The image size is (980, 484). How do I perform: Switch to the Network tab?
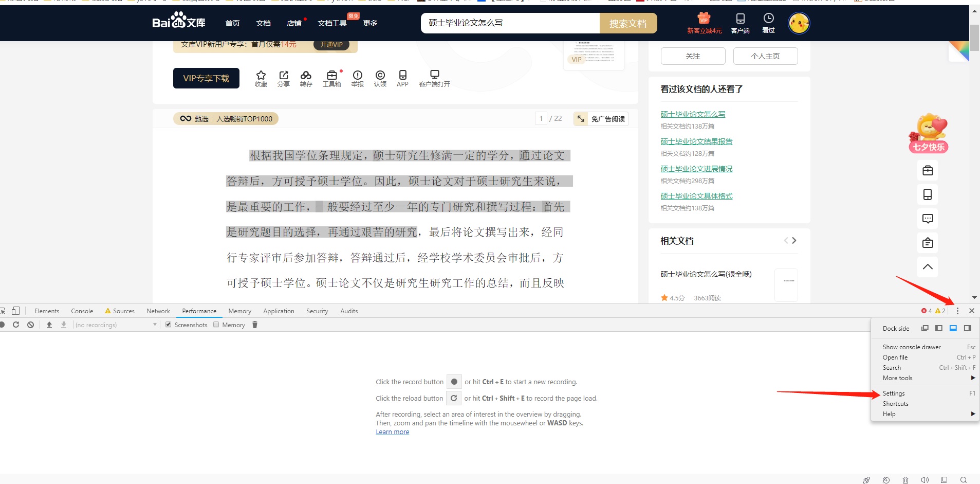point(158,311)
